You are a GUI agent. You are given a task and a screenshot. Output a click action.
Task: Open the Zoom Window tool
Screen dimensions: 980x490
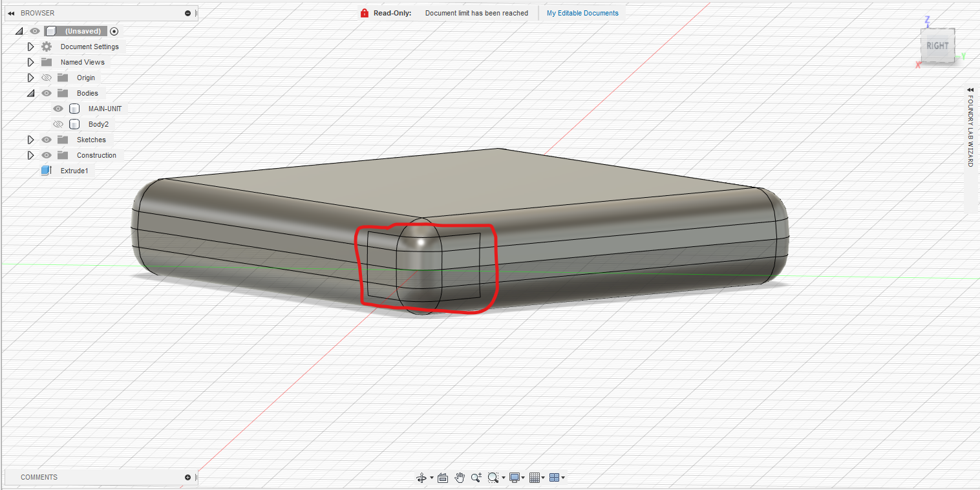(x=493, y=477)
